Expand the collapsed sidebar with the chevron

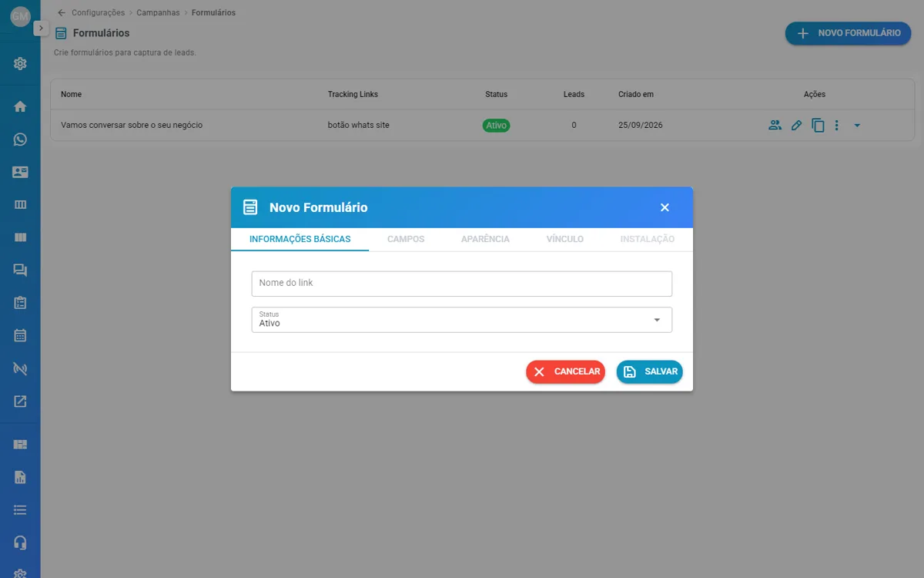pyautogui.click(x=41, y=28)
